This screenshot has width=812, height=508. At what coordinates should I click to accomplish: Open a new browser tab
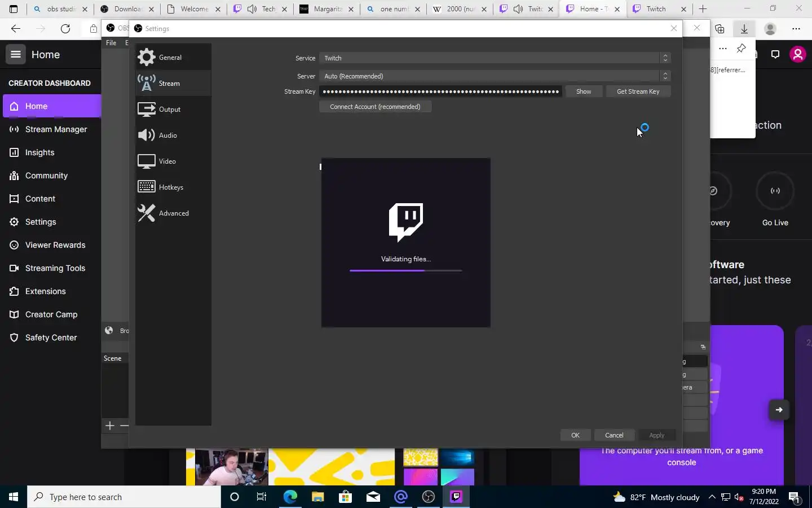click(703, 9)
